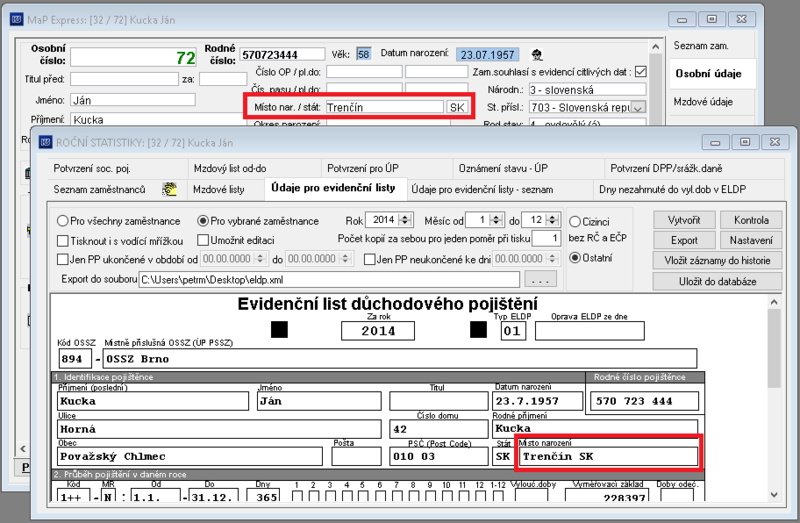Screen dimensions: 800x523
Task: Open Mzdový list od-do tab
Action: tap(255, 168)
